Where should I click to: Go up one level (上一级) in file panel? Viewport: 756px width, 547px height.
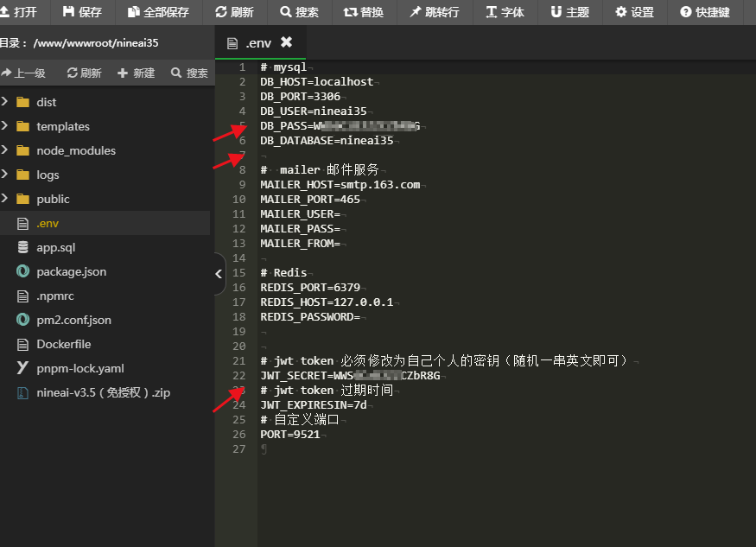click(23, 73)
